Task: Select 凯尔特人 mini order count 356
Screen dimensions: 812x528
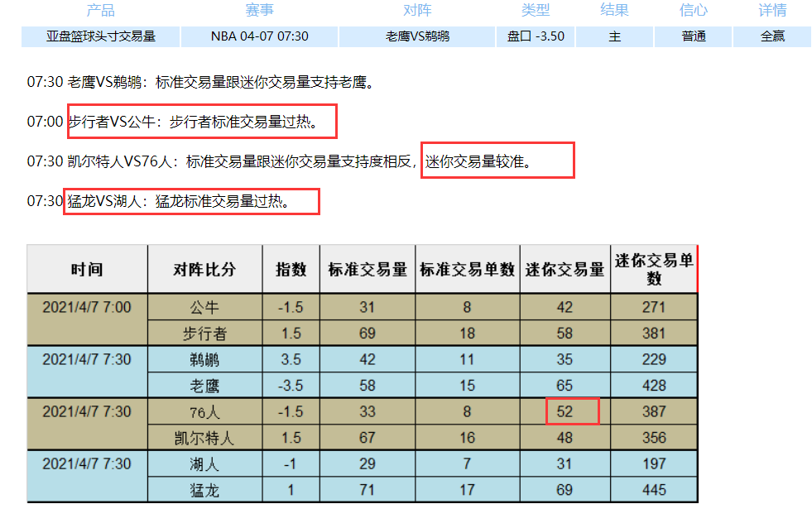Action: click(x=654, y=438)
